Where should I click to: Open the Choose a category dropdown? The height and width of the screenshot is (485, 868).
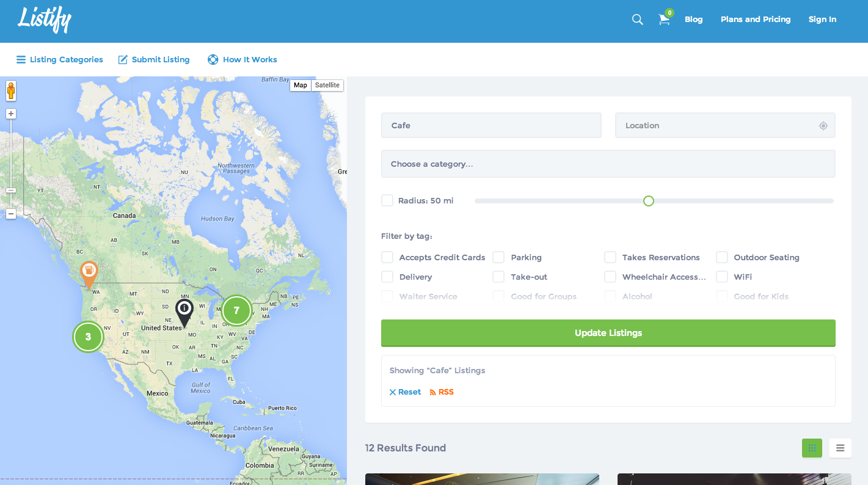pos(608,164)
